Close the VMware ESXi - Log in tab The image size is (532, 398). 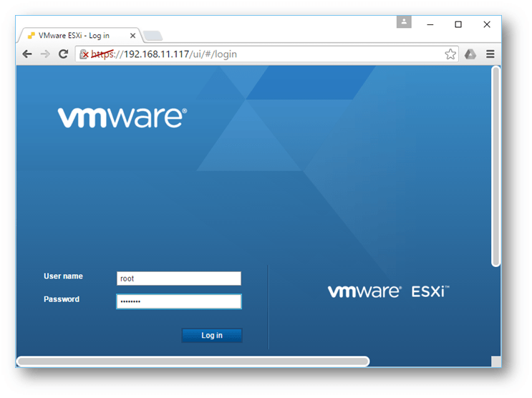tap(132, 36)
